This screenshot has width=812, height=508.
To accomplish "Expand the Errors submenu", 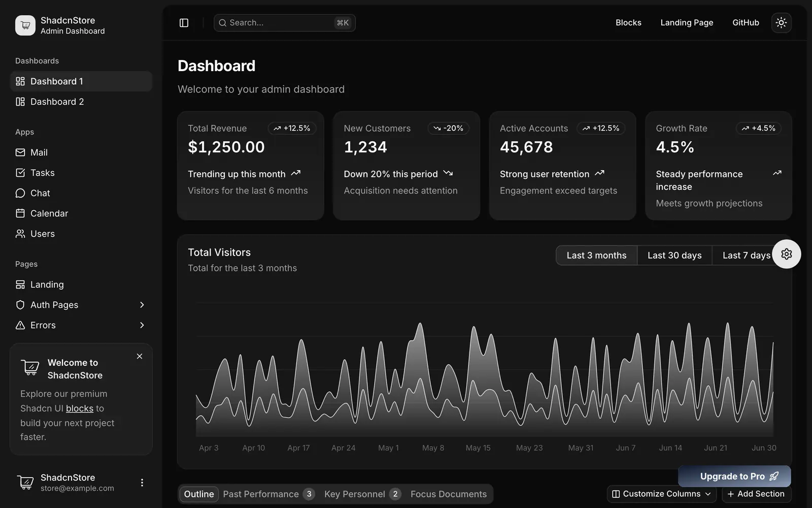I will [x=81, y=325].
